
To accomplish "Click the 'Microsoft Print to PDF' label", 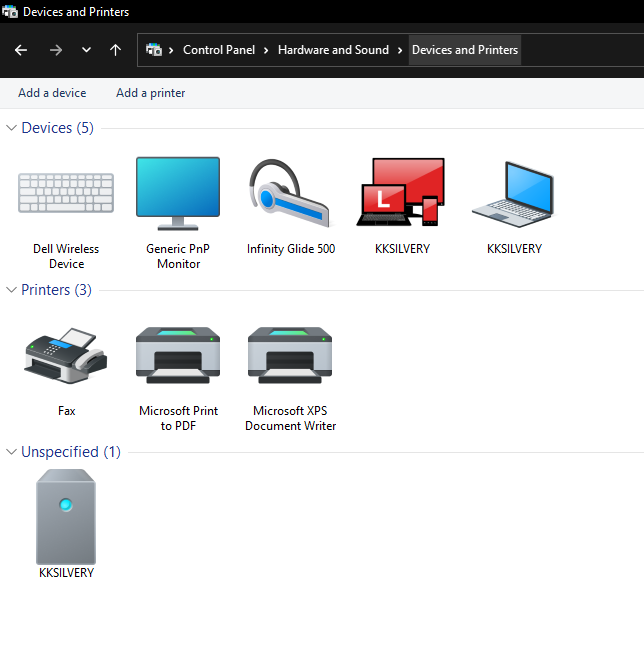I will coord(178,418).
